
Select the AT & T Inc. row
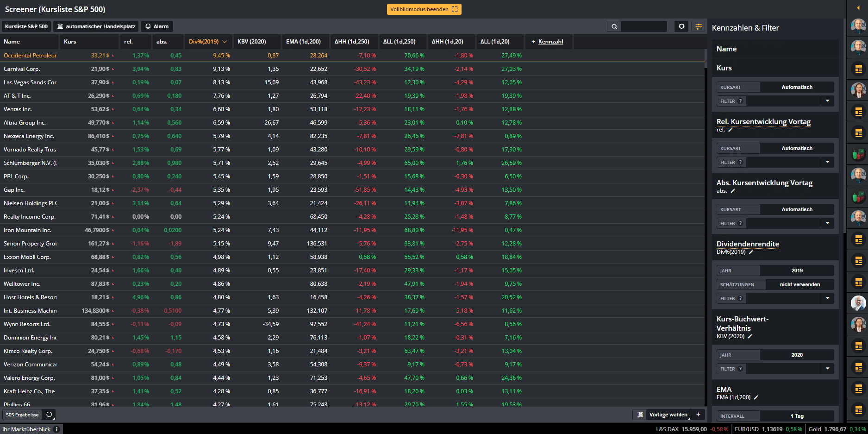352,96
